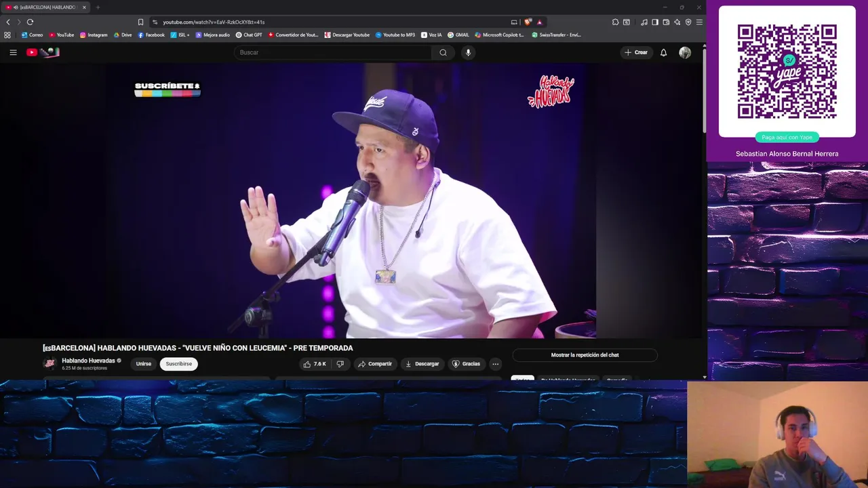Click the Unirse button
The image size is (868, 488).
pos(144,364)
